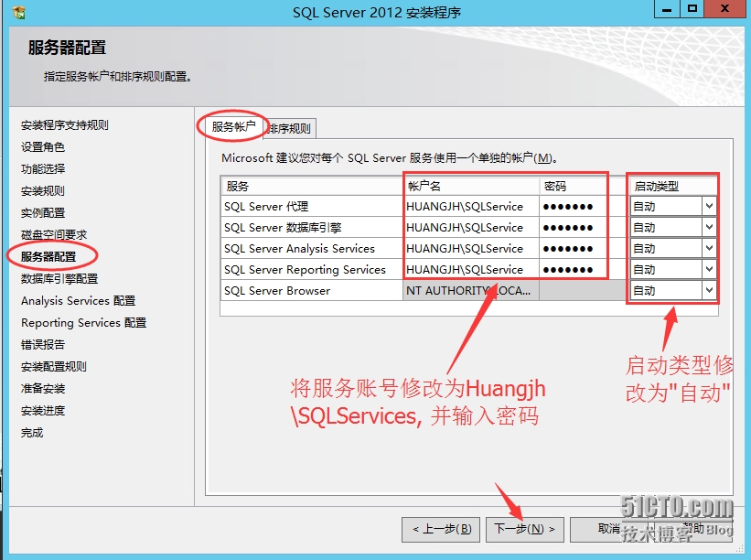Maximize the SQL Server 2012 setup window
Screen dimensions: 751x560
click(x=692, y=9)
